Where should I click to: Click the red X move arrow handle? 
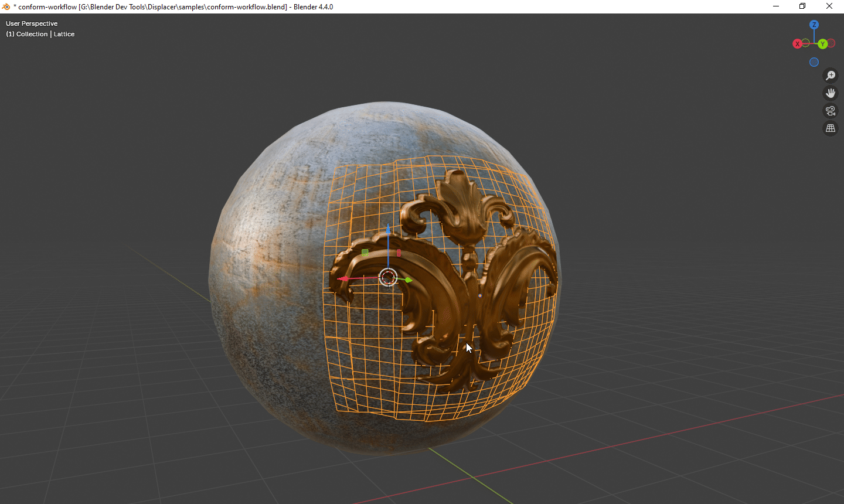[x=343, y=279]
